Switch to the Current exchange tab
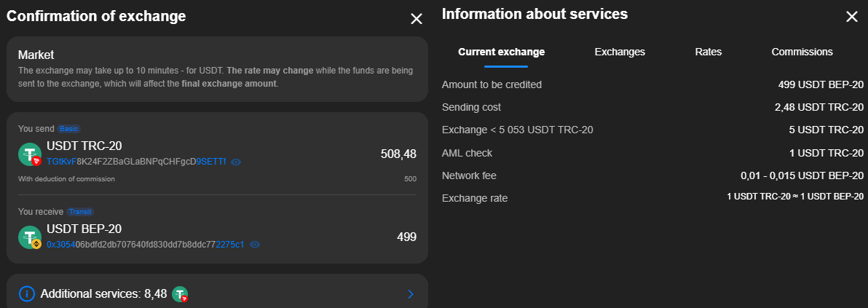The width and height of the screenshot is (868, 308). point(502,52)
